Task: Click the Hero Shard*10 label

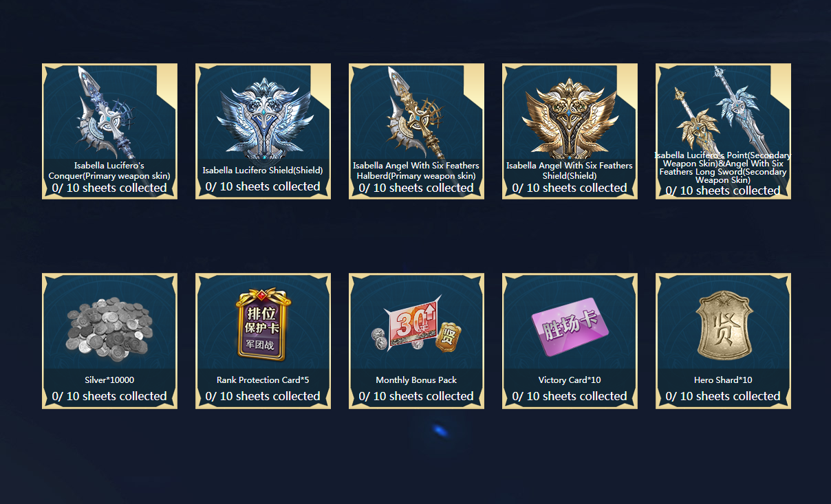Action: coord(723,380)
